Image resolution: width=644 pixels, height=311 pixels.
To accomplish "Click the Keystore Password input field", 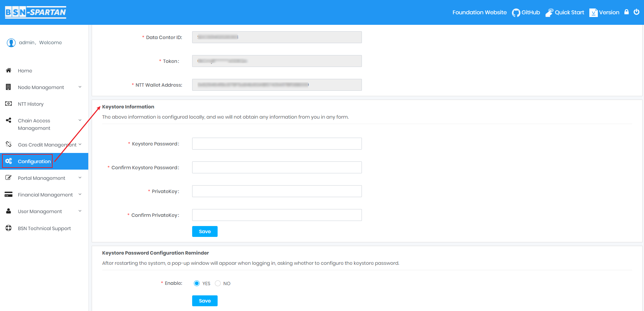I will tap(277, 144).
